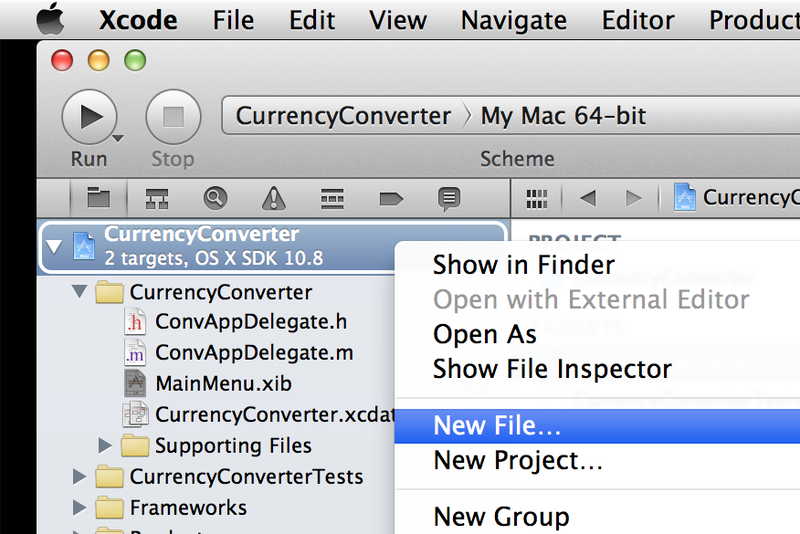
Task: Open the Issue navigator warning icon
Action: 273,197
